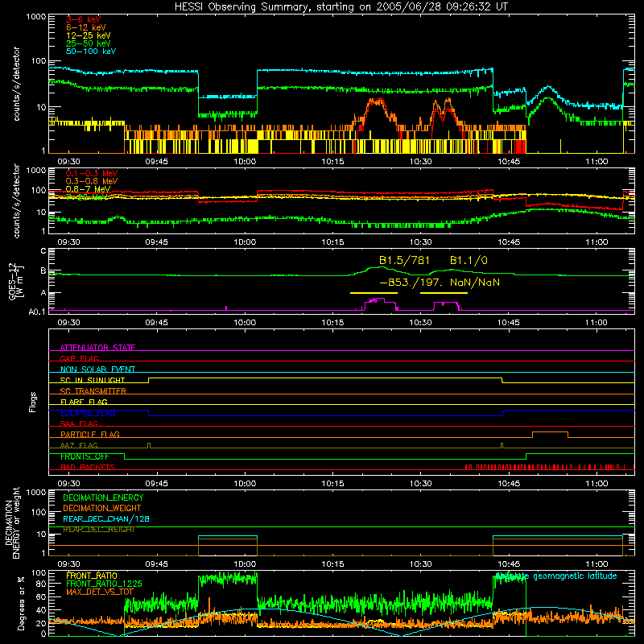Select the NaN/NaN position label
The height and width of the screenshot is (644, 644).
[475, 283]
